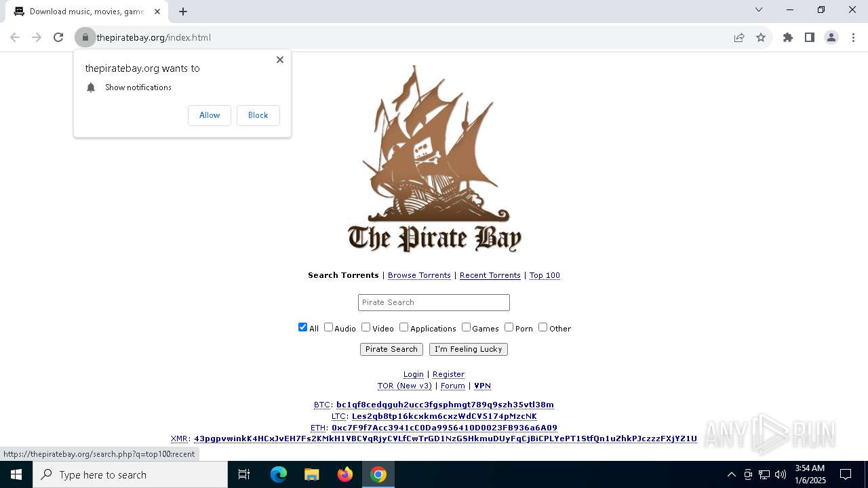Expand the tab search chevron
The width and height of the screenshot is (868, 488).
759,9
